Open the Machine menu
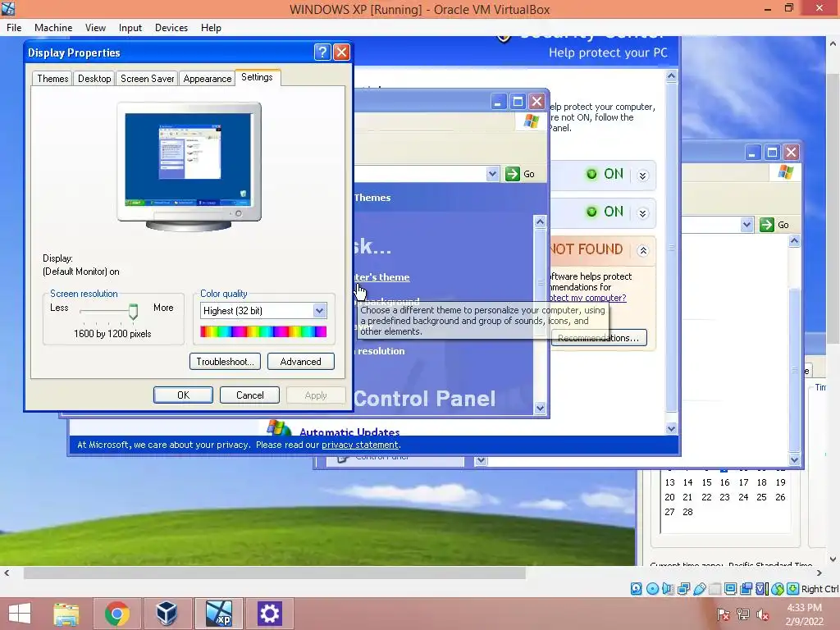This screenshot has width=840, height=630. [x=53, y=28]
